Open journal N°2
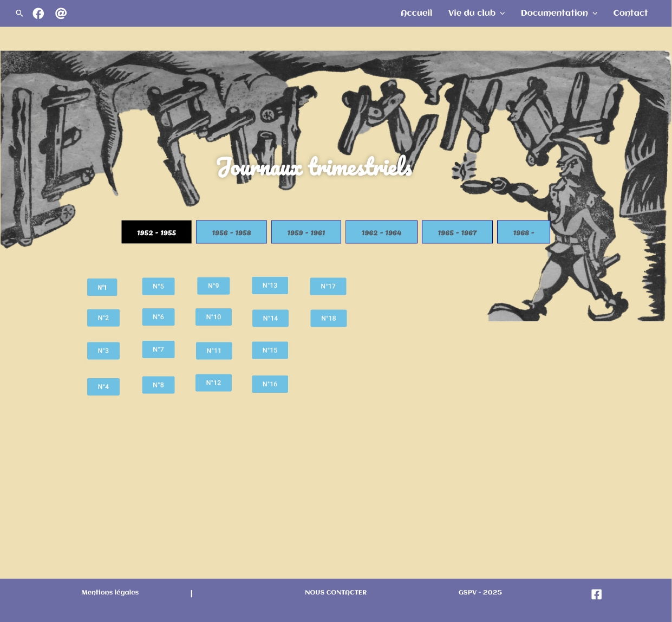This screenshot has height=622, width=672. [x=103, y=318]
